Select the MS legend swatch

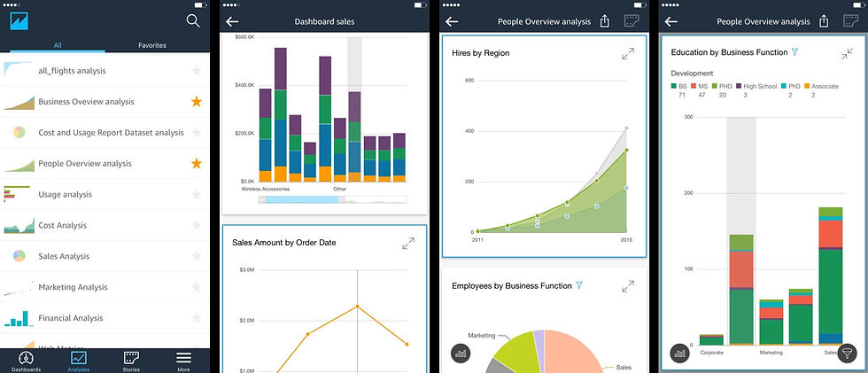tap(693, 86)
